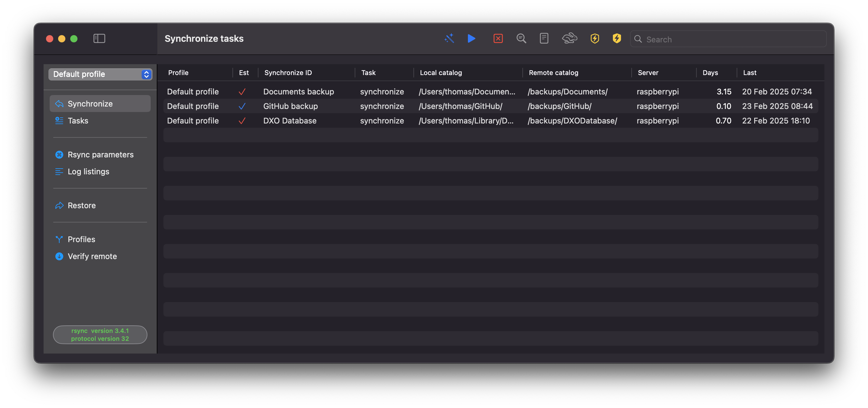
Task: Click the yellow minimize window button
Action: pos(62,38)
